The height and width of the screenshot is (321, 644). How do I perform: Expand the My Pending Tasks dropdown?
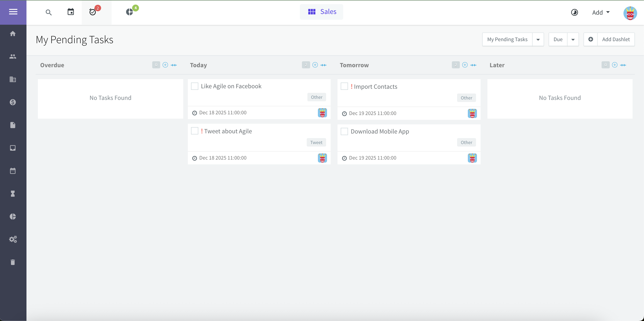click(538, 39)
